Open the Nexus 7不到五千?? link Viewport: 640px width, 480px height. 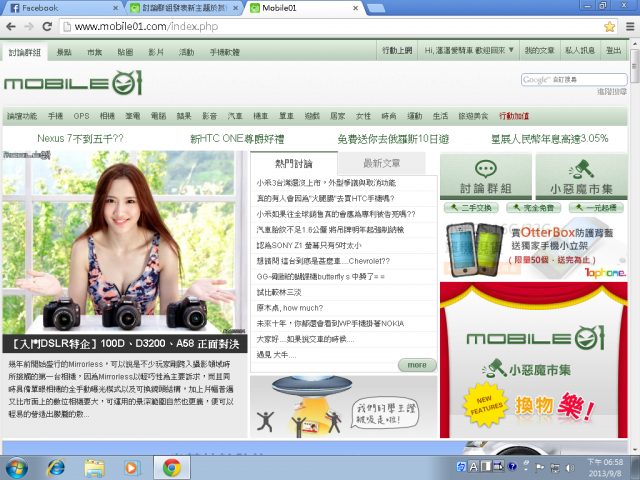[x=80, y=139]
